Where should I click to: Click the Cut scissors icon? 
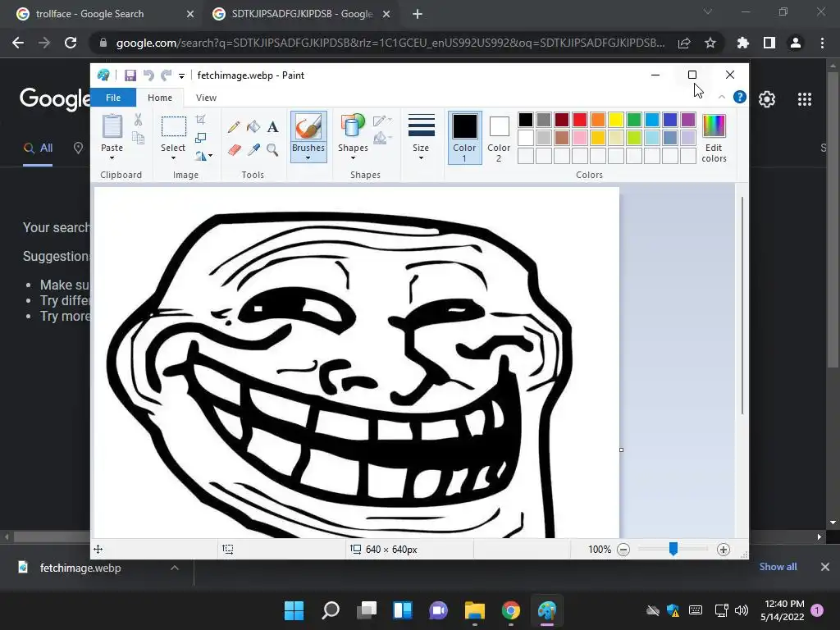[x=138, y=120]
